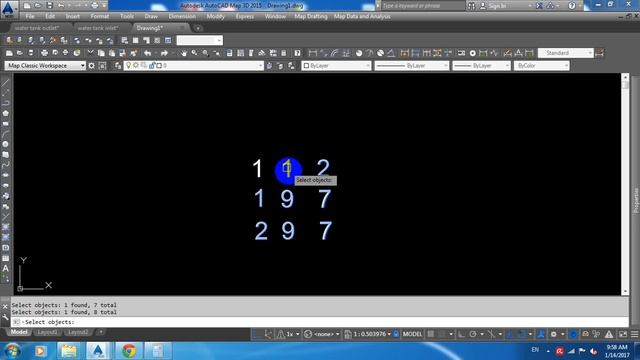The width and height of the screenshot is (640, 360).
Task: Click the vertical scrollbar of the drawing area
Action: 625,184
